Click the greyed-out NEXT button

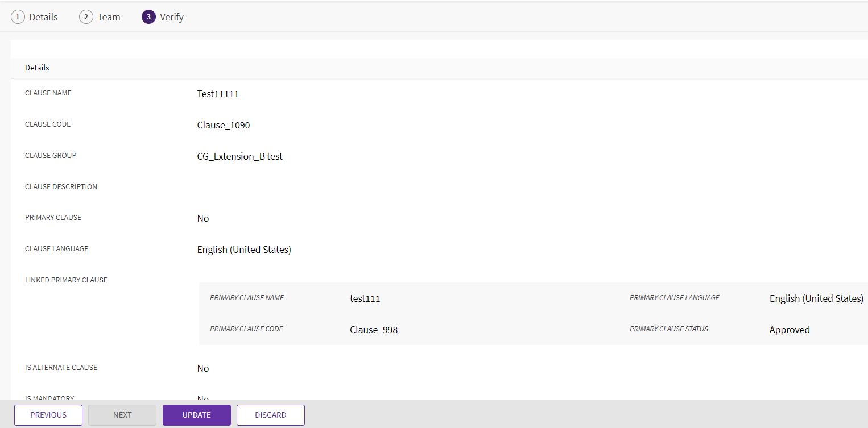pos(122,415)
